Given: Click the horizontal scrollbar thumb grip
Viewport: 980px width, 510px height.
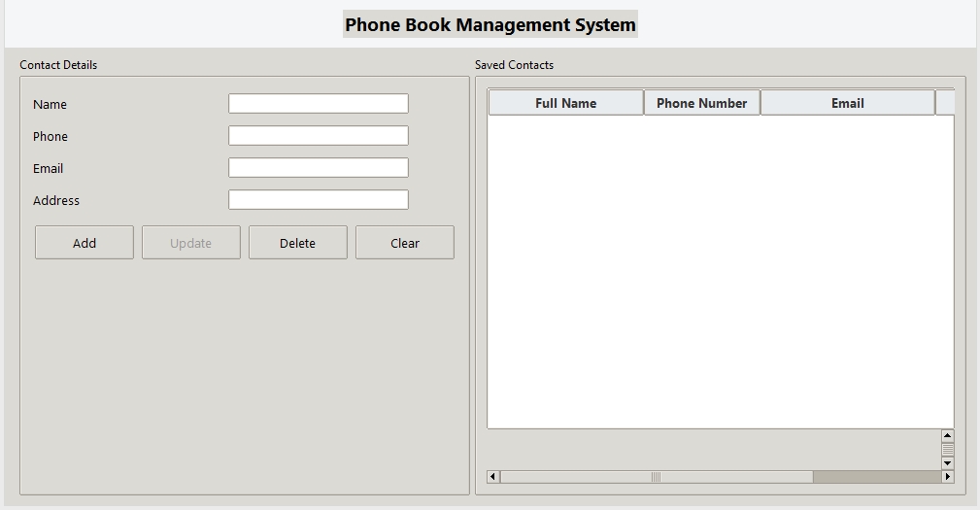Looking at the screenshot, I should coord(656,477).
